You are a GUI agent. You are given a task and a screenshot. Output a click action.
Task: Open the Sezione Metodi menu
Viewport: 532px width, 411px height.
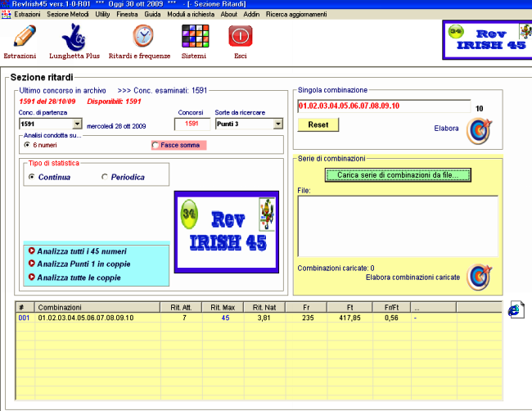point(68,14)
